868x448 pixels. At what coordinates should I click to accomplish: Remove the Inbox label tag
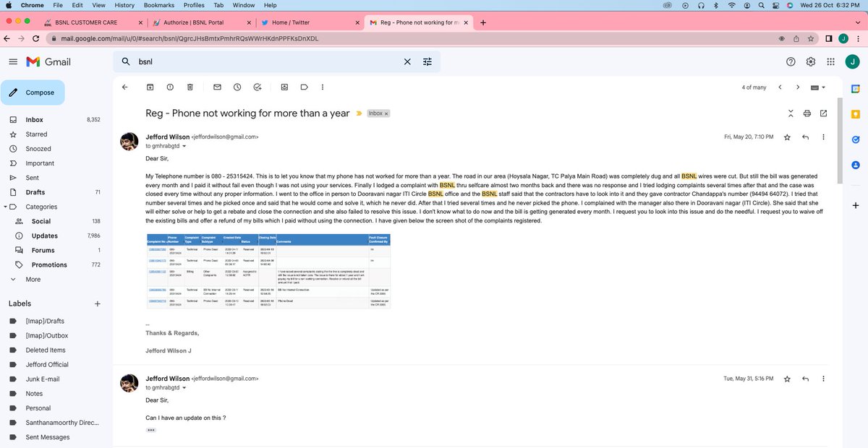(x=386, y=113)
